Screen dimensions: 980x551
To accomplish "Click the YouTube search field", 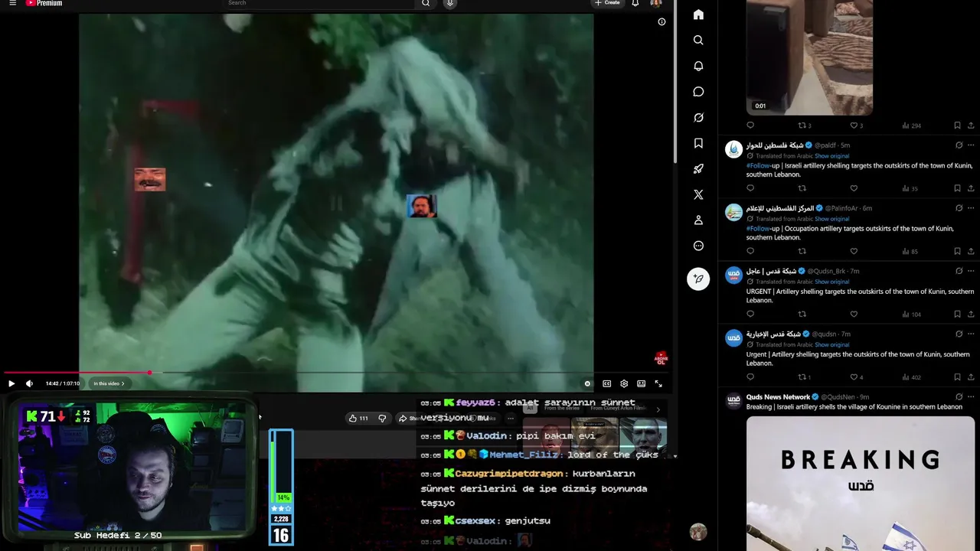I will point(319,3).
